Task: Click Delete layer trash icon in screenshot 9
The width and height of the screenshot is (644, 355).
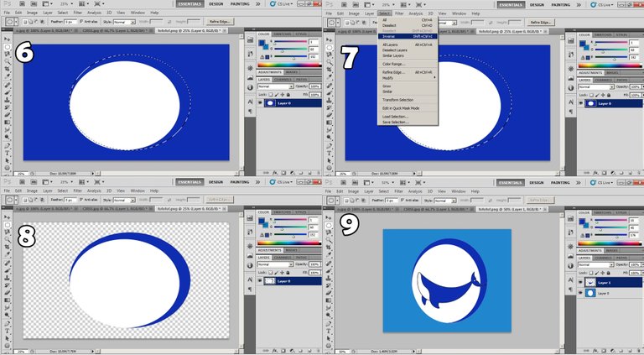Action: click(639, 352)
